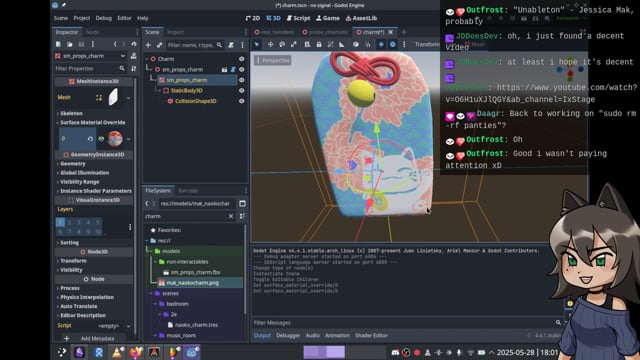640x360 pixels.
Task: Switch to the Debugger bottom tab
Action: 288,336
